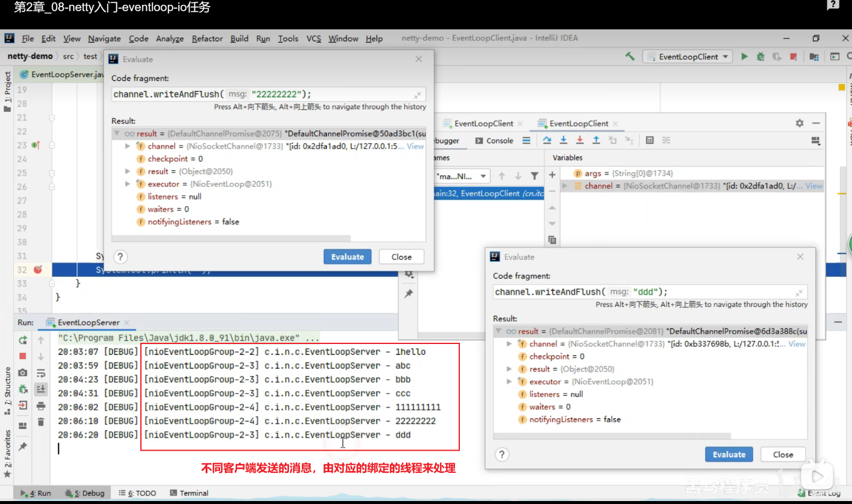Click the main:32 EventLoopClient stack frame

click(489, 193)
